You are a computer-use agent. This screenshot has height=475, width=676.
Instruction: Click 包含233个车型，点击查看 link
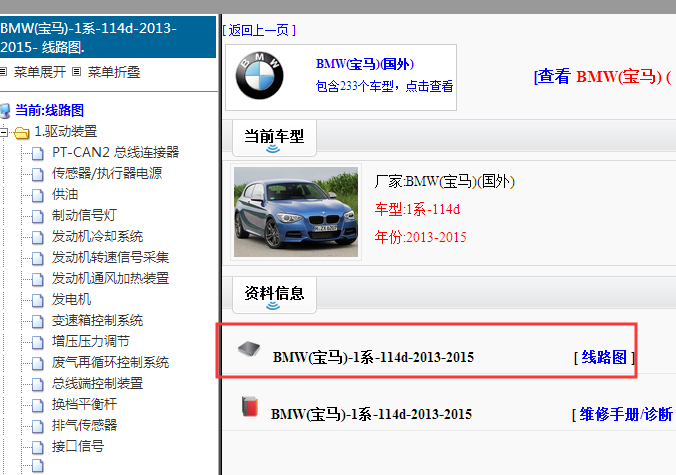pyautogui.click(x=385, y=86)
